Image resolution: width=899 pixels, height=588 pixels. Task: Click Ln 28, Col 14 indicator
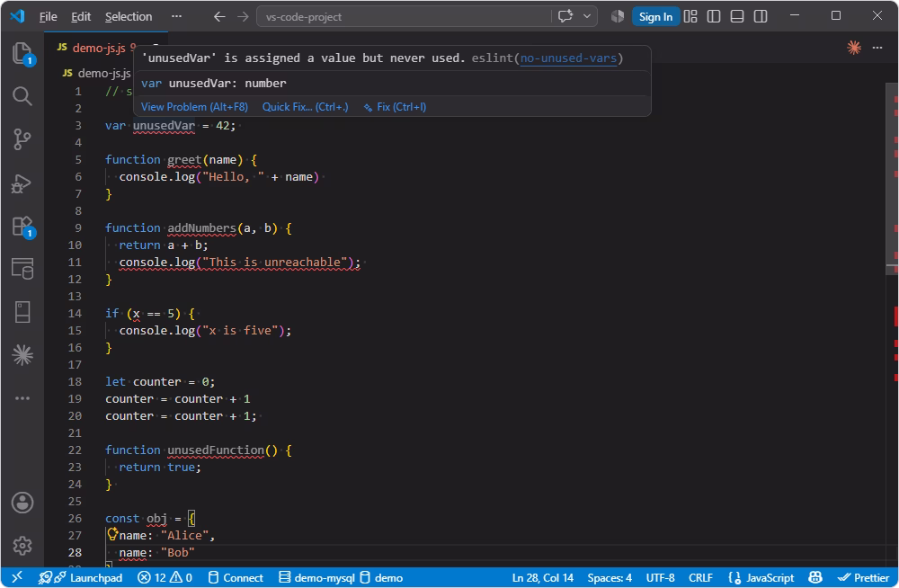[542, 578]
